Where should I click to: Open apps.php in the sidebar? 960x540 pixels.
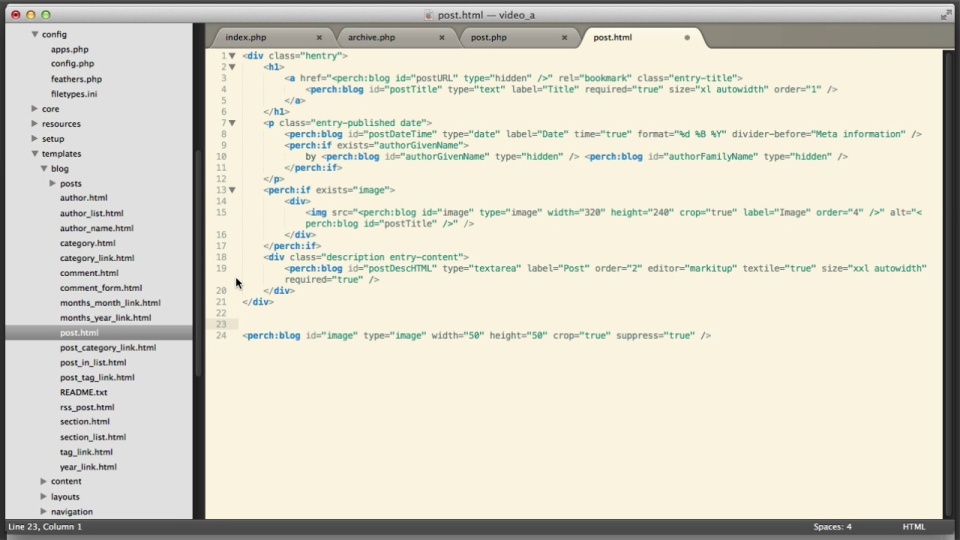pos(70,49)
